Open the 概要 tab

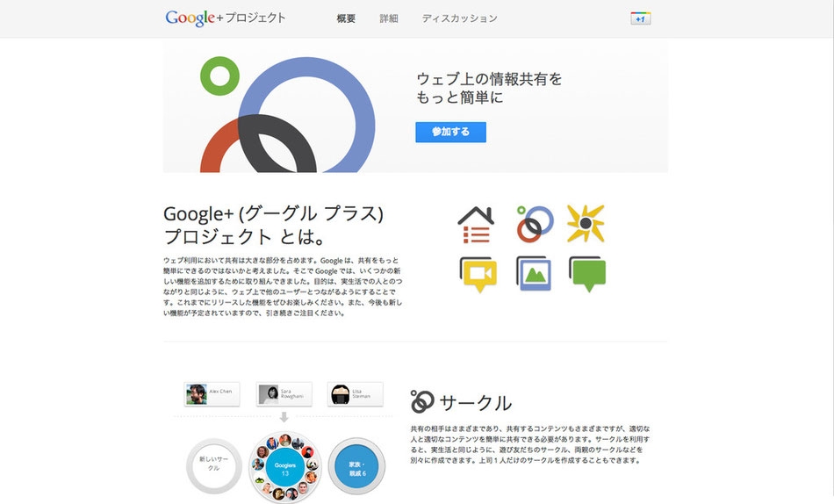coord(346,18)
